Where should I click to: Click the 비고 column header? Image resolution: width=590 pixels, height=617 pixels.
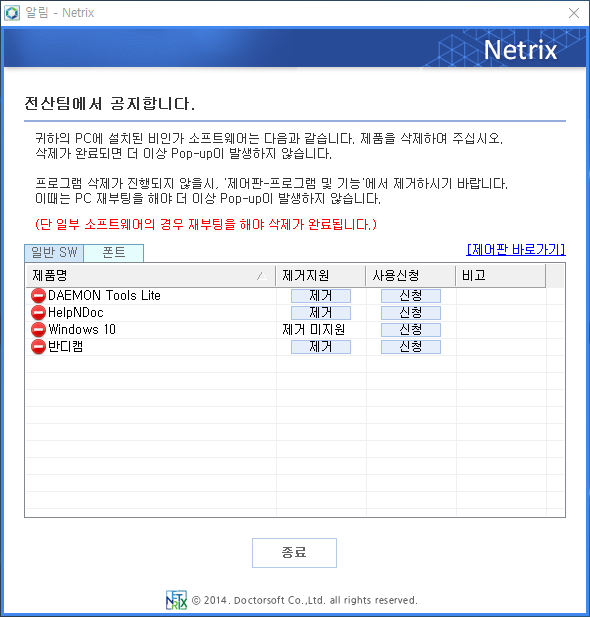pyautogui.click(x=501, y=275)
